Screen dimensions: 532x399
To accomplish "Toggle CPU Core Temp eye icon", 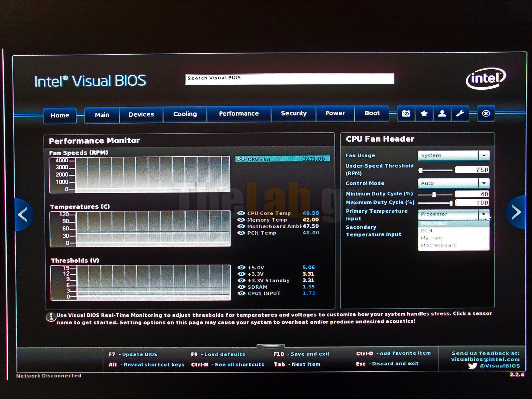I will 241,213.
